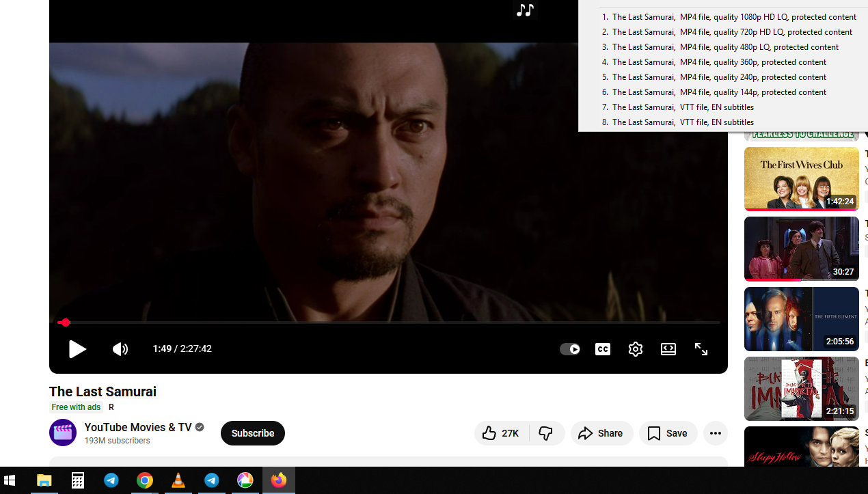868x494 pixels.
Task: Open the 2:21:15 movie thumbnail
Action: coord(801,389)
